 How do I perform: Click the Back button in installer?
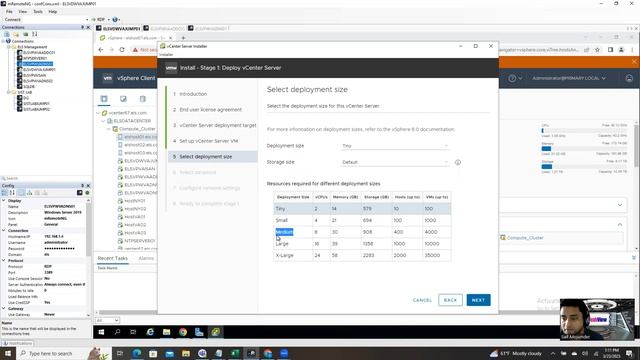point(451,300)
